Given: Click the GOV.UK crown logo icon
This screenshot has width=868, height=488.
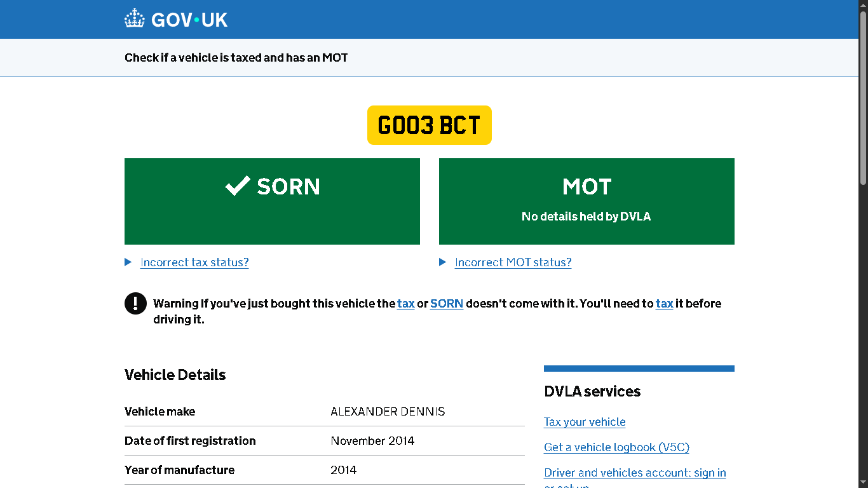Looking at the screenshot, I should tap(135, 19).
